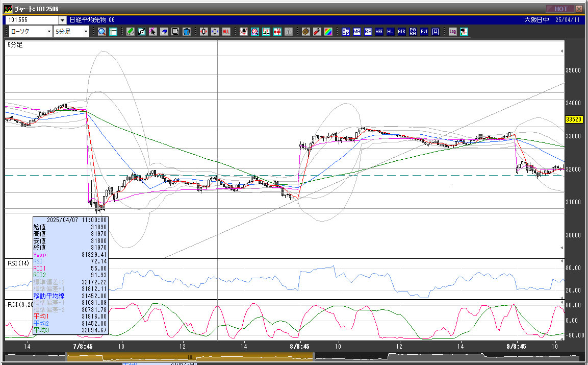Click the chart download arrow icon
Screen dimensions: 588x365
[243, 32]
